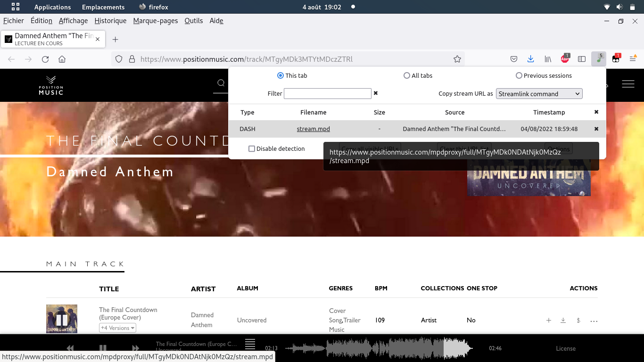
Task: Show the Firefox library
Action: point(548,59)
